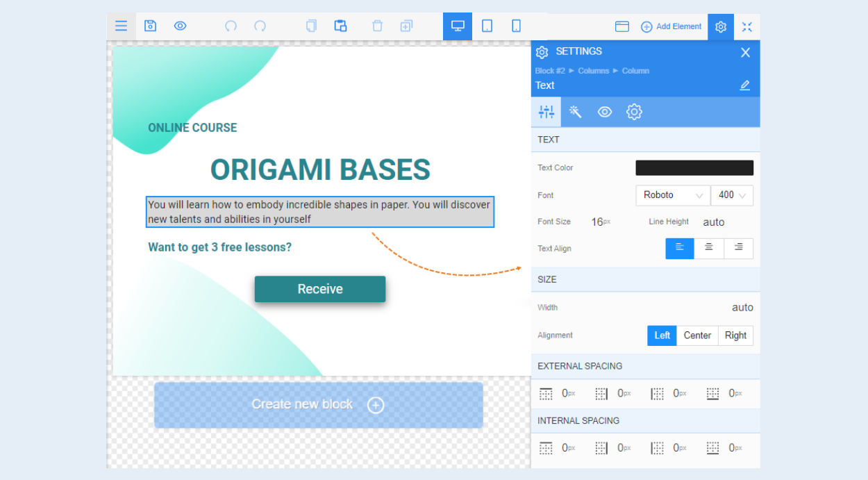Open the magic wand effects tab

click(x=576, y=112)
